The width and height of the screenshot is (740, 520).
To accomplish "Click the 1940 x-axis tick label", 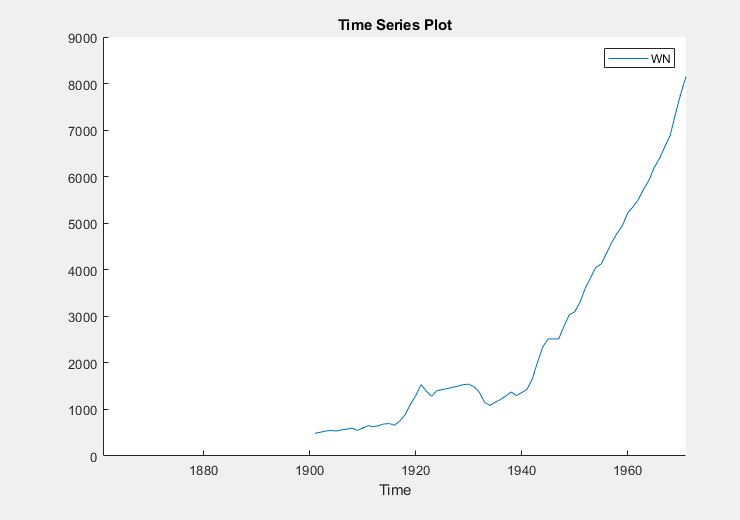I will click(521, 469).
